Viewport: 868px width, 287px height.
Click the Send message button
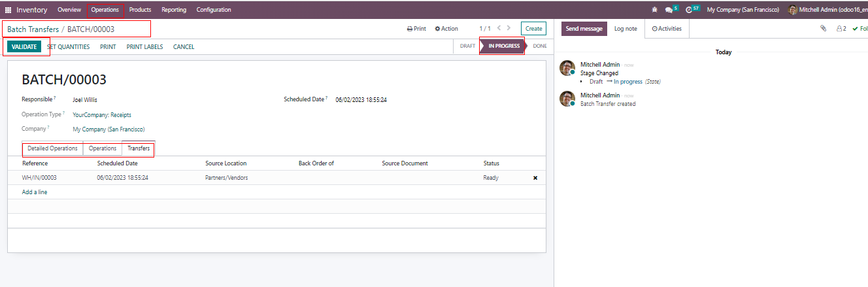pos(584,29)
